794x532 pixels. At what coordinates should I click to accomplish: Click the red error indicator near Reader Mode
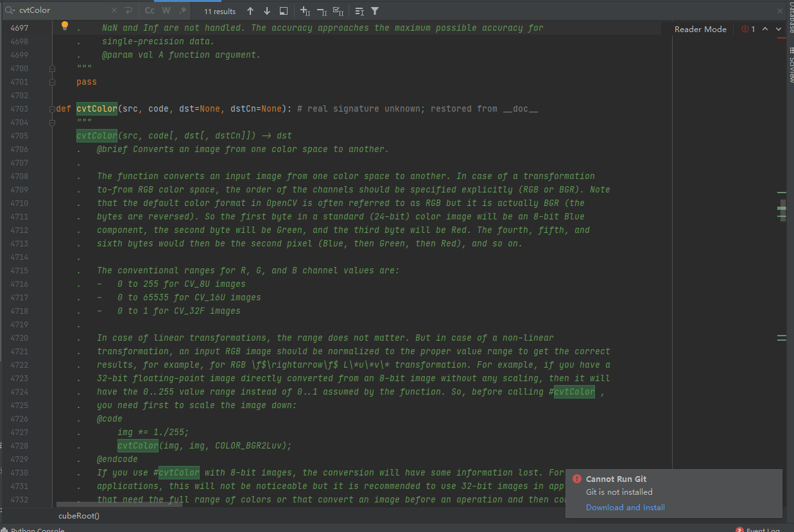747,29
